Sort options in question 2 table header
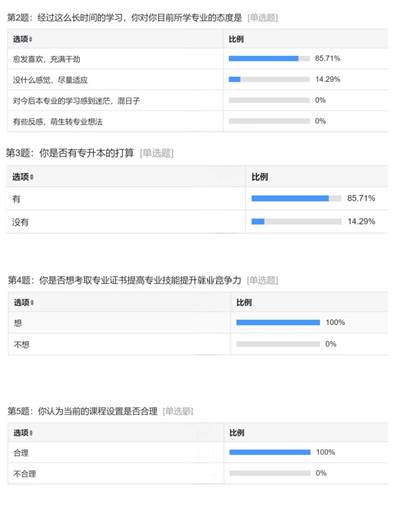The image size is (394, 526). point(31,40)
